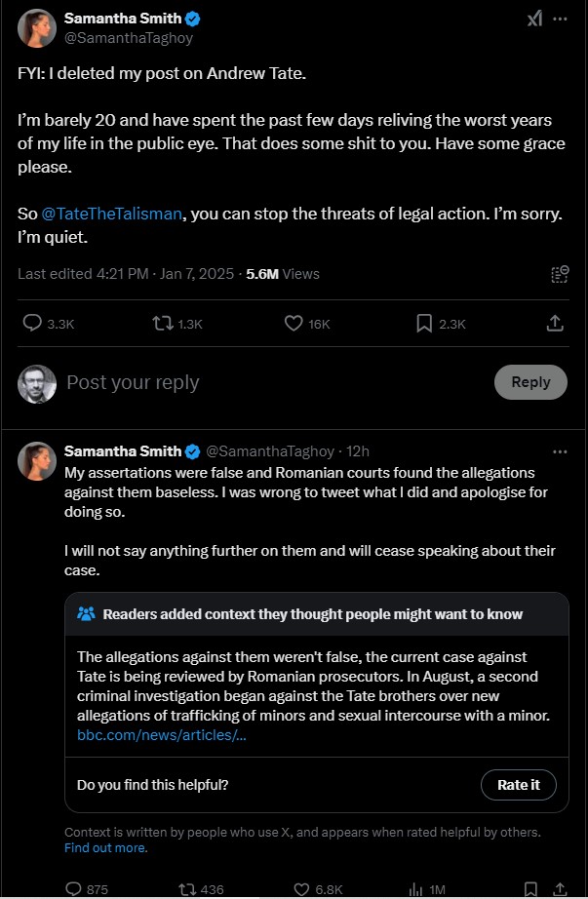Open more options menu on main post
The height and width of the screenshot is (899, 588).
pyautogui.click(x=560, y=19)
